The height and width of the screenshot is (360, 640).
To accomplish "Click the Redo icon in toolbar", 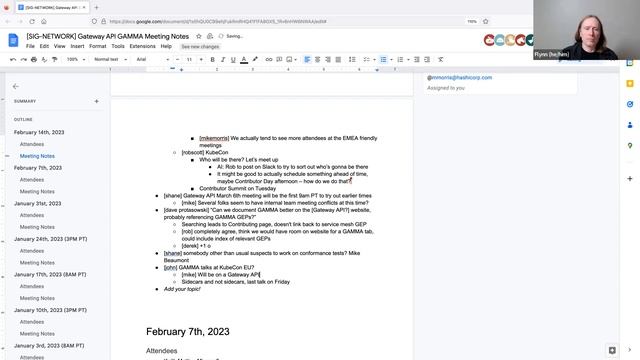I will 24,60.
